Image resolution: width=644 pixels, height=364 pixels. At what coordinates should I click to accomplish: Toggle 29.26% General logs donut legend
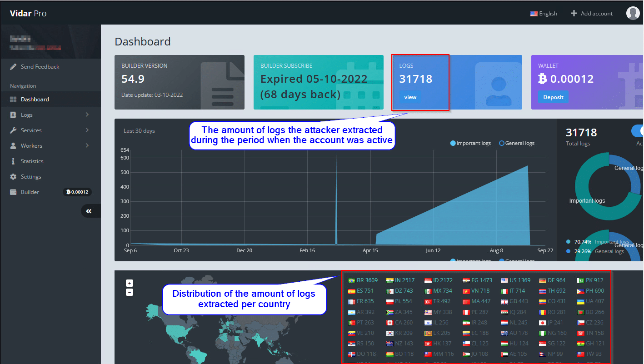(x=595, y=251)
